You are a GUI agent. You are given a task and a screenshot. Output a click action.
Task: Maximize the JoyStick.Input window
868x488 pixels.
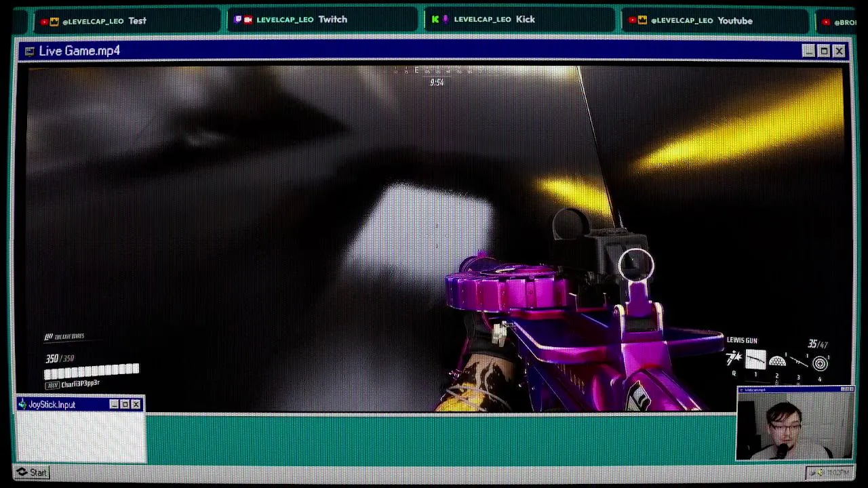125,405
